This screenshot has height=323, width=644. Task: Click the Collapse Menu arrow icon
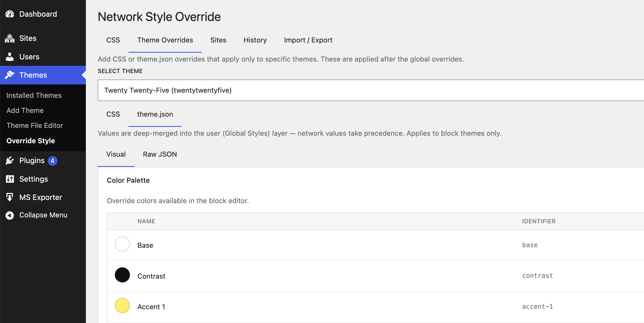10,215
